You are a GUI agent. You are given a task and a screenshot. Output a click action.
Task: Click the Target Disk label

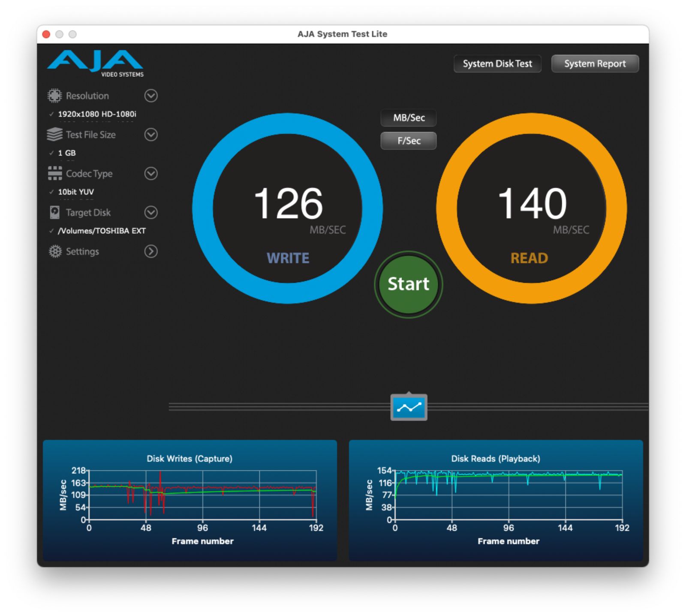pyautogui.click(x=88, y=213)
